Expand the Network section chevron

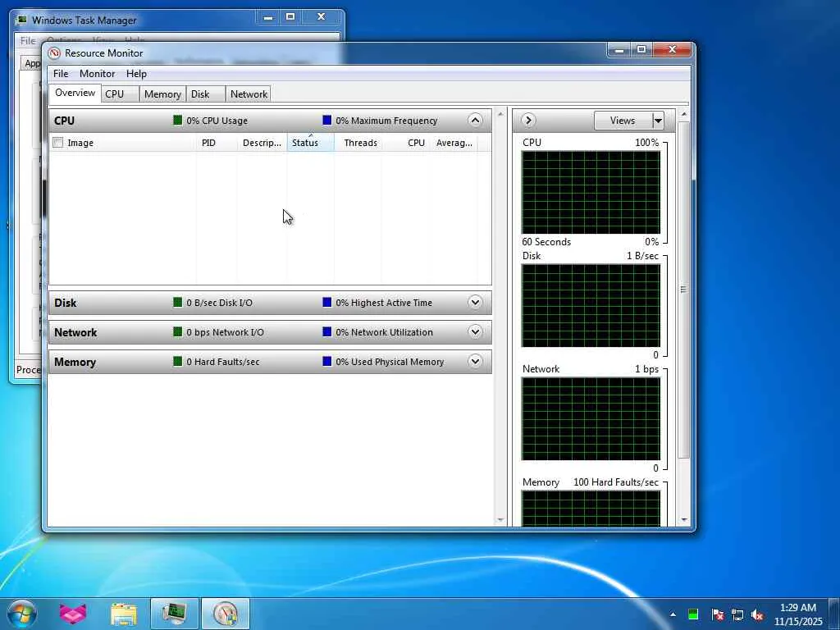[475, 331]
